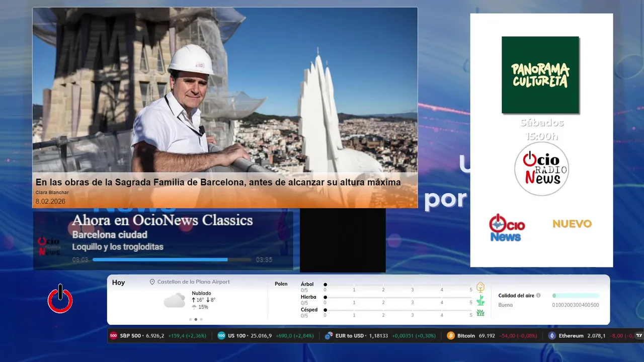Click author name Clara Blanchar
This screenshot has height=362, width=644.
(x=52, y=193)
